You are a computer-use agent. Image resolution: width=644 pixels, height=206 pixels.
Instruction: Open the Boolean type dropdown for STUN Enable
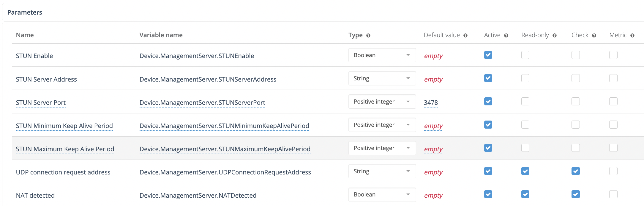coord(382,55)
